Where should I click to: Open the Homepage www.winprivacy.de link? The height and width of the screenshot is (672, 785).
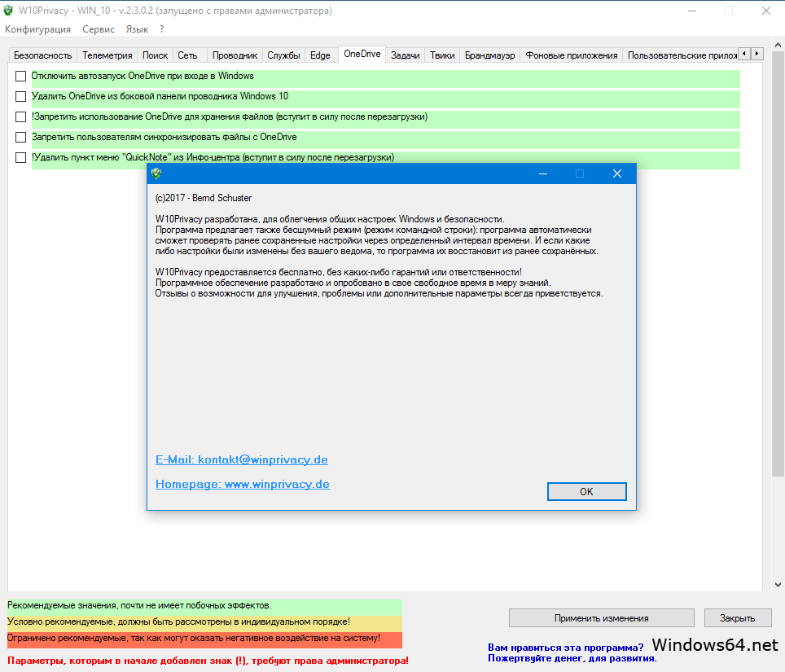click(243, 484)
